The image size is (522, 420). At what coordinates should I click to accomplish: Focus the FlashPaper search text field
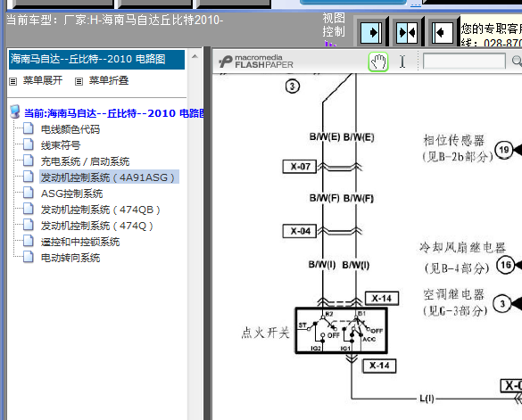pos(464,62)
